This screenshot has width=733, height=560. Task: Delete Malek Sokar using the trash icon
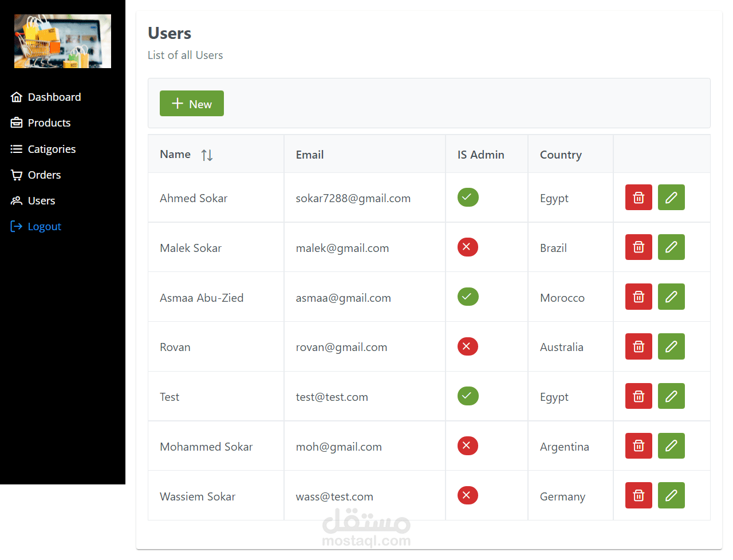[x=639, y=247]
